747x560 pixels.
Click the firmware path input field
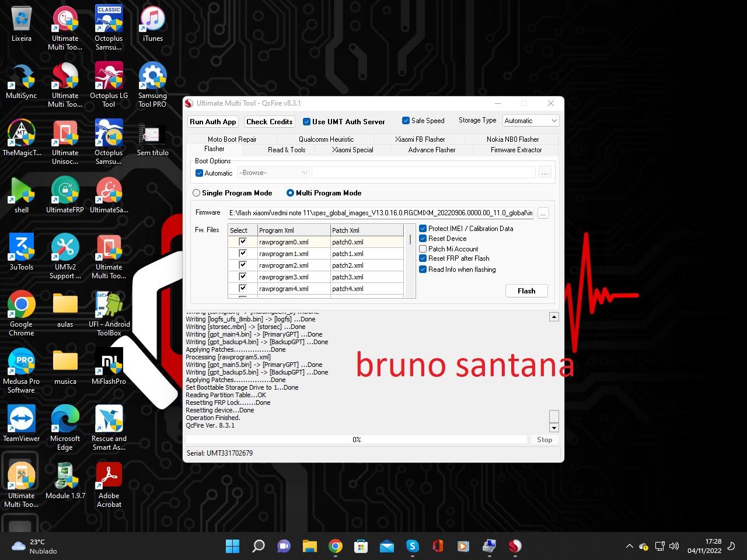[381, 213]
